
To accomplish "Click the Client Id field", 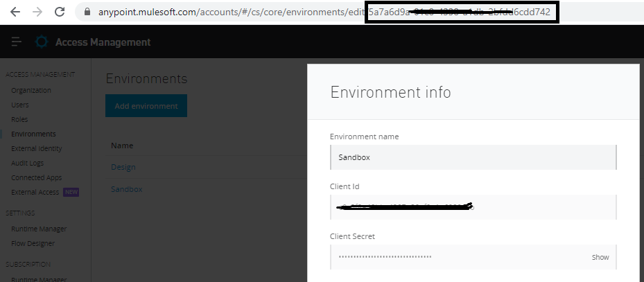I will pyautogui.click(x=473, y=207).
